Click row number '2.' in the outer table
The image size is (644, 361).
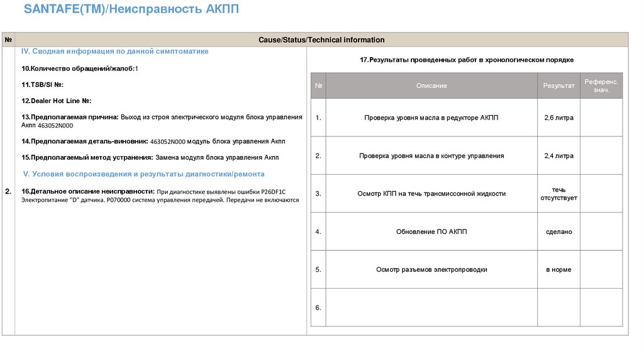8,191
